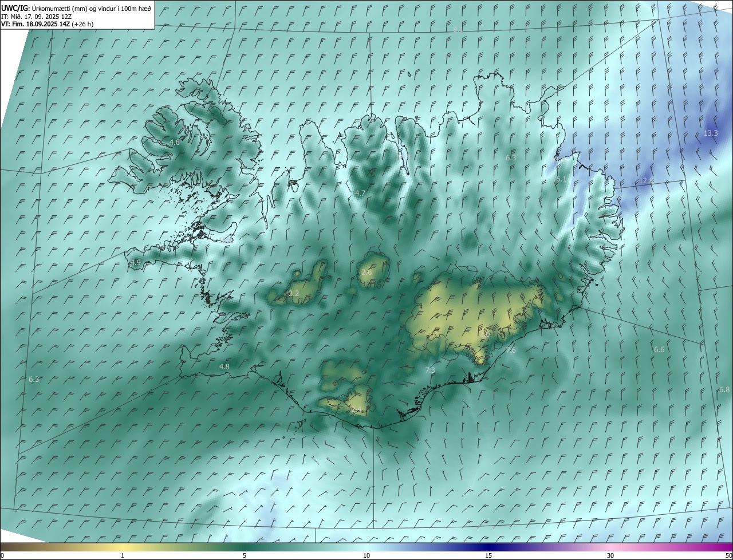Click the 30 tick label on the color scale
The width and height of the screenshot is (733, 560).
610,555
